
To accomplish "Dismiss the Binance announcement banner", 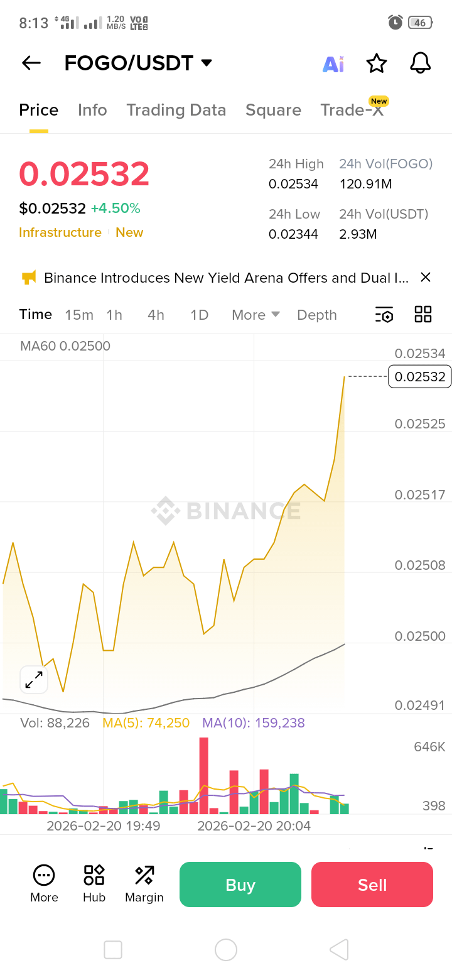I will 425,277.
